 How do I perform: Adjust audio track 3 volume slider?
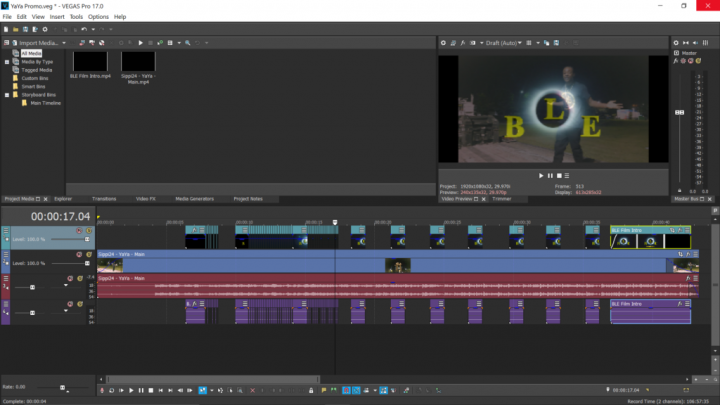click(x=33, y=287)
